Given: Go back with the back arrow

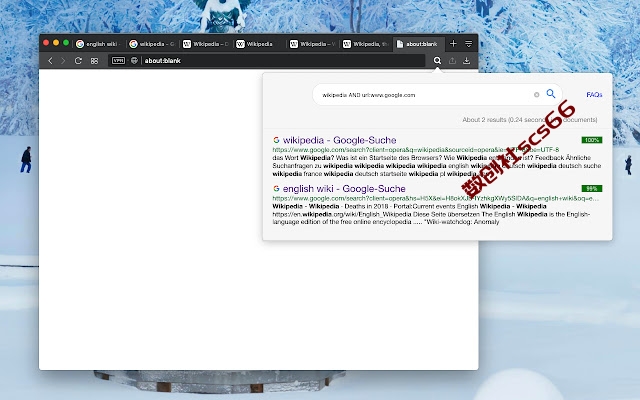Looking at the screenshot, I should point(50,61).
